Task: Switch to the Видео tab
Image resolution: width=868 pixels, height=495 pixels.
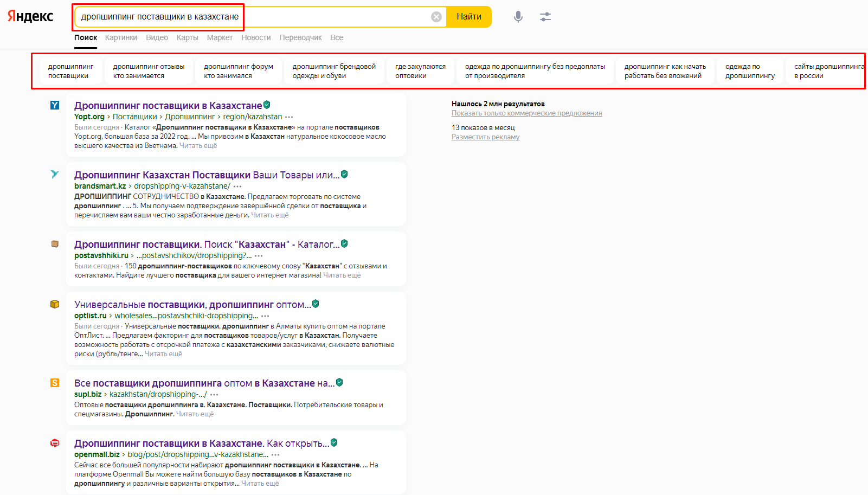Action: click(x=157, y=37)
